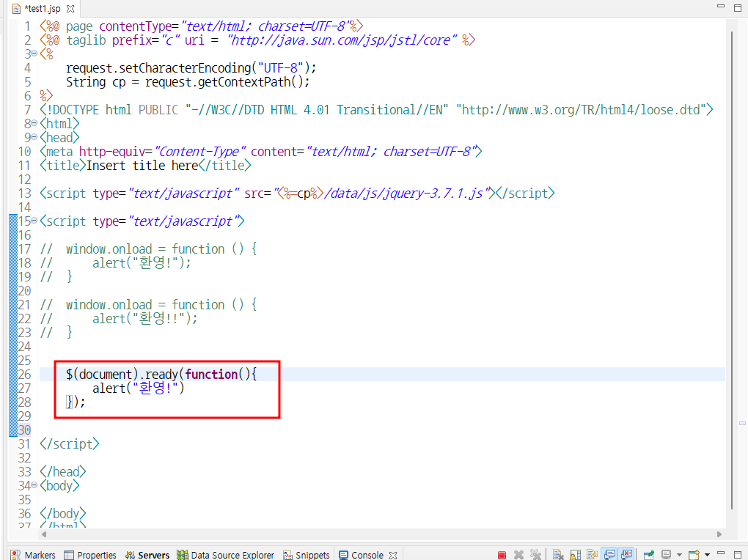Click Remove All Terminated Launches double-X icon
The height and width of the screenshot is (560, 748).
[x=536, y=555]
